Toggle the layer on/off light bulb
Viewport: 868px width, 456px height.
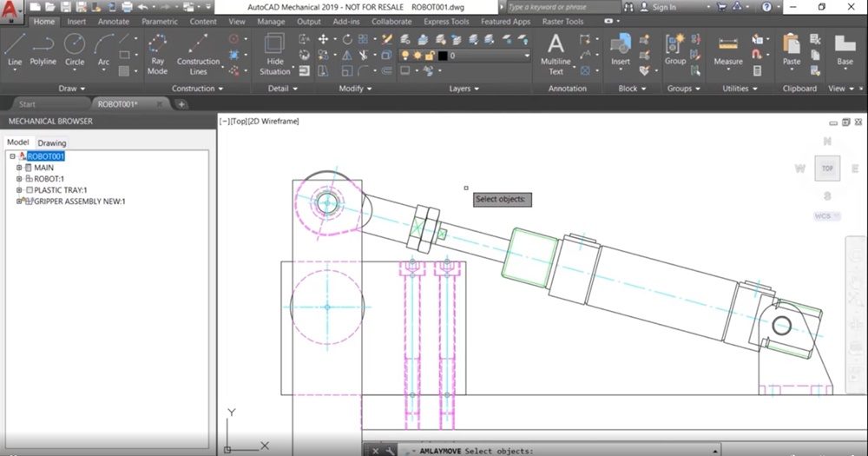405,56
